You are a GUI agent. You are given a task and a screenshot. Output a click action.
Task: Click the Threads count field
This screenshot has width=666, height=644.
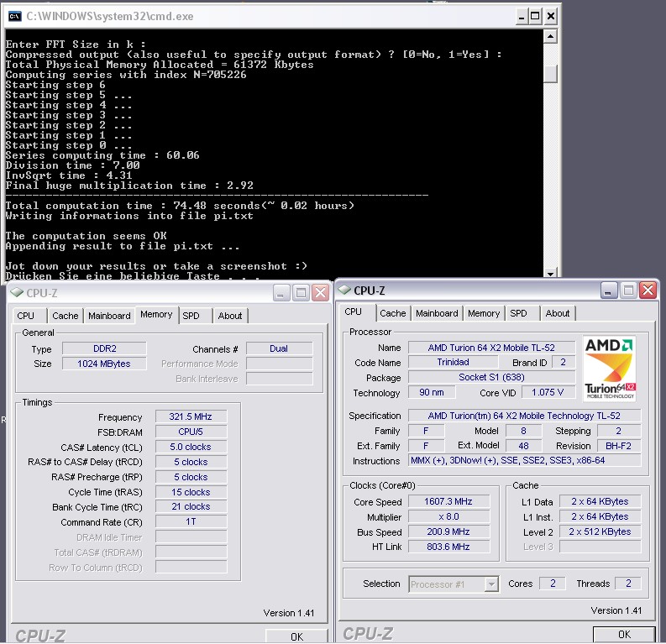tap(628, 584)
